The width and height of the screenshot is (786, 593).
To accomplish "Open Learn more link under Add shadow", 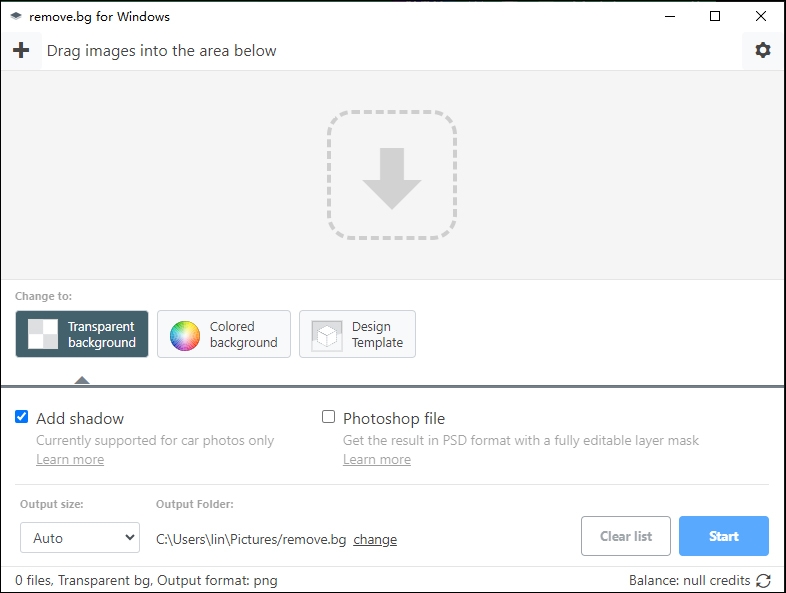I will 70,459.
